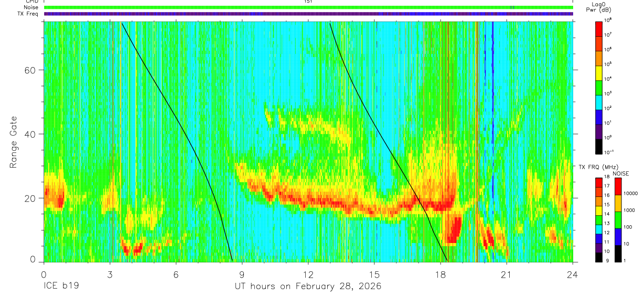Click the 'UT hours on February 28, 2026' label

[x=308, y=287]
